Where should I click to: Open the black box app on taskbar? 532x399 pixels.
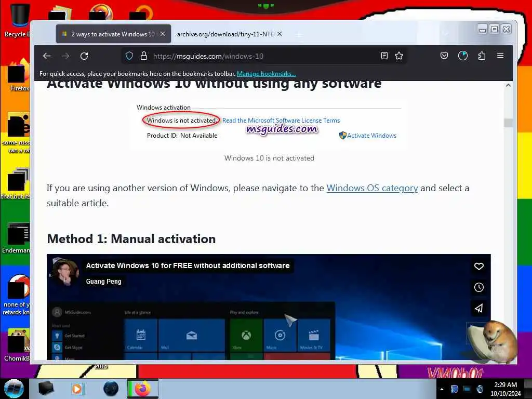[46, 389]
